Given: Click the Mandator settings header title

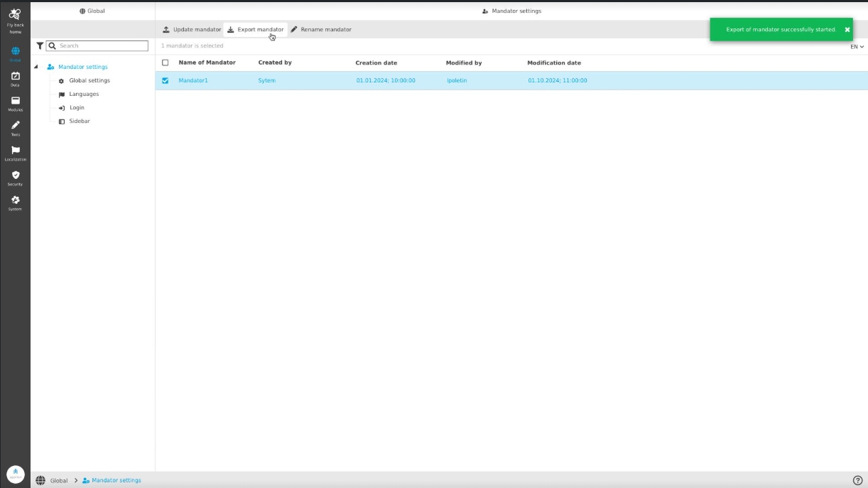Looking at the screenshot, I should (x=511, y=11).
